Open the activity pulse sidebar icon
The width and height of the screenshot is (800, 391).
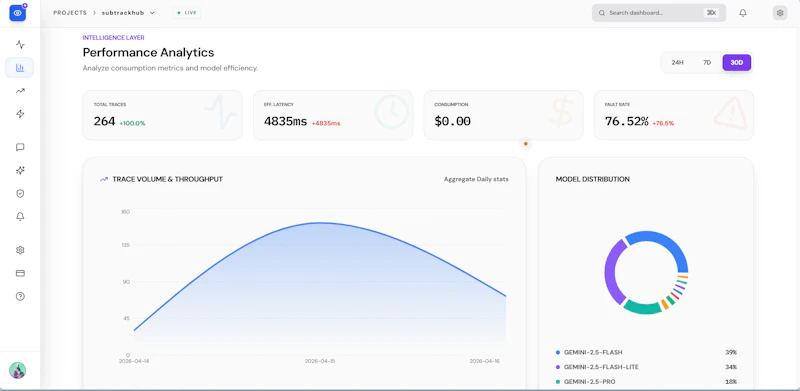point(20,44)
